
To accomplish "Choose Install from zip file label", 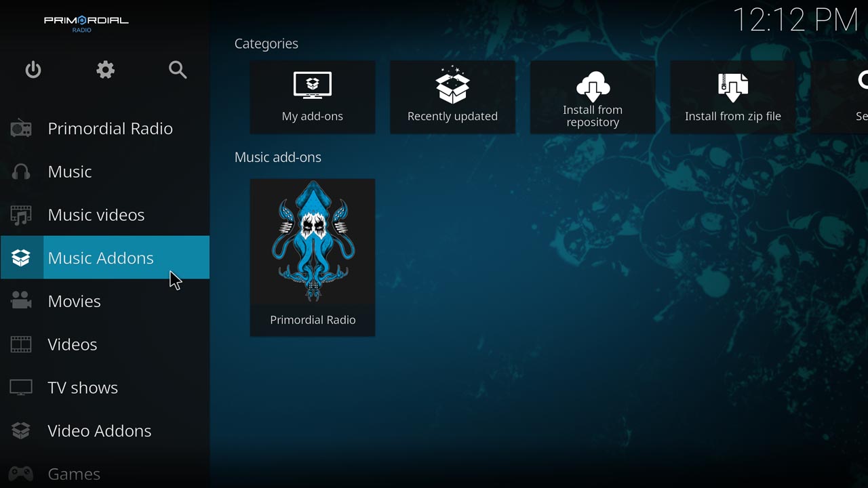I will point(733,116).
